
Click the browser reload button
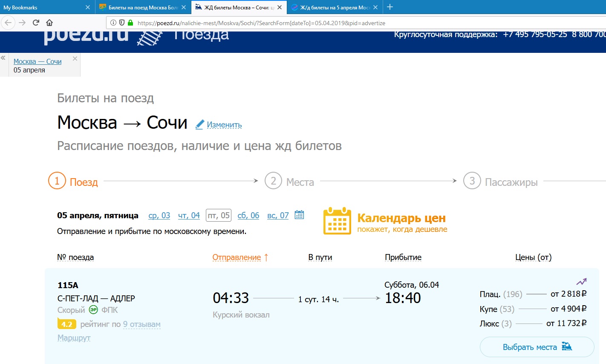coord(36,23)
